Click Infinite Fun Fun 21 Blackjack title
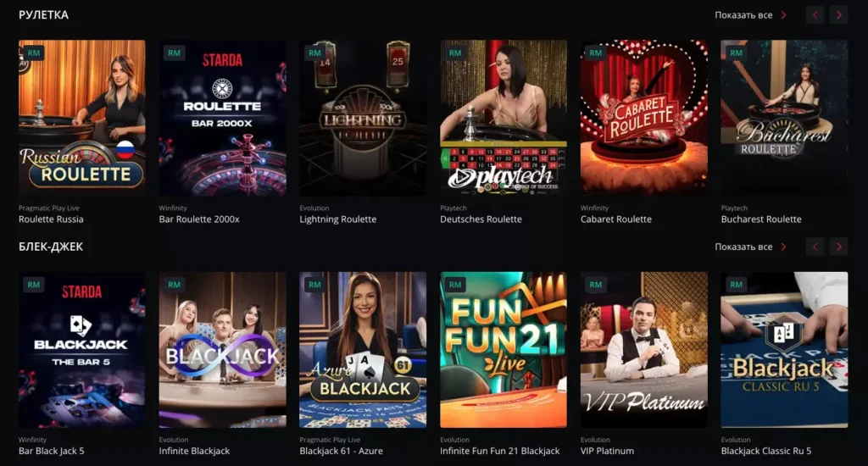 tap(500, 451)
